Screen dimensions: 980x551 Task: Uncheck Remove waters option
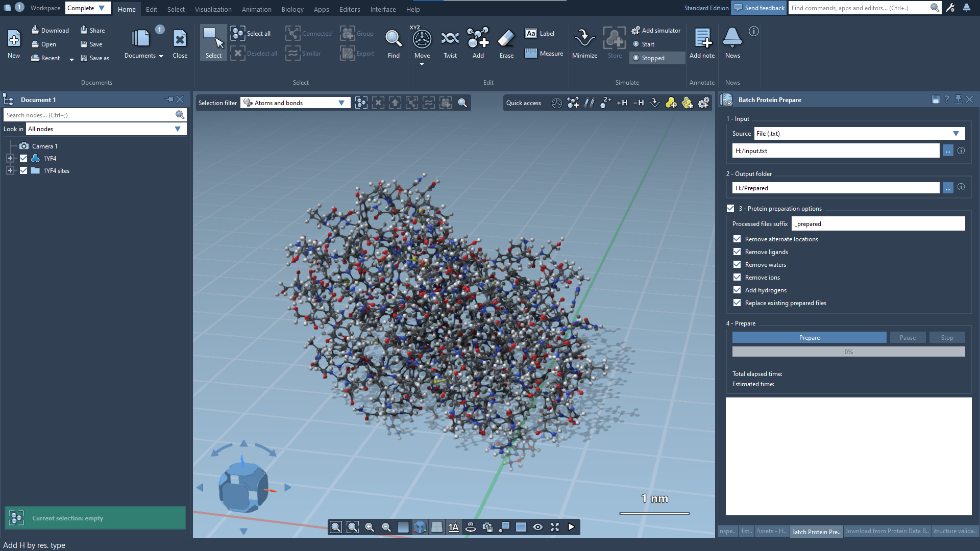coord(737,264)
